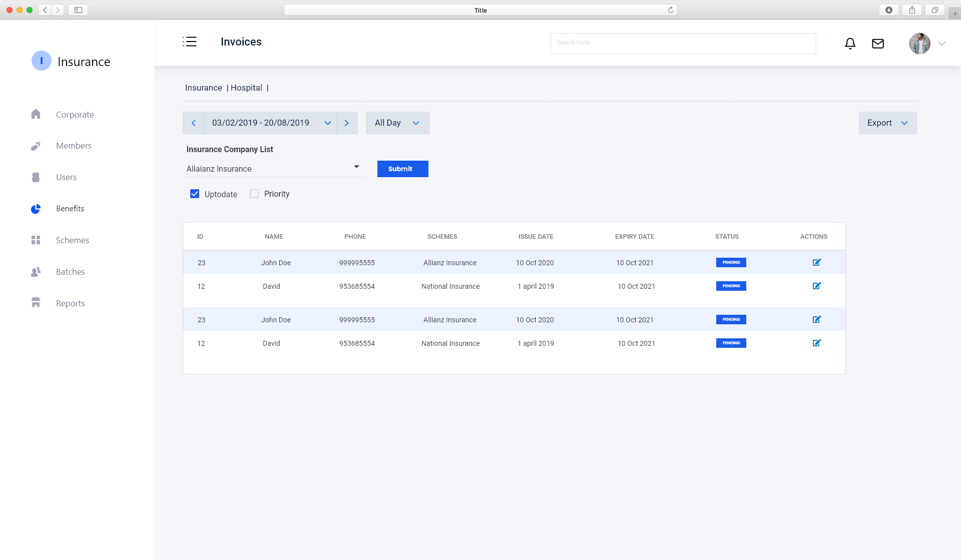Click PENDING badge in first David row
Screen dimensions: 961x560
pos(731,286)
